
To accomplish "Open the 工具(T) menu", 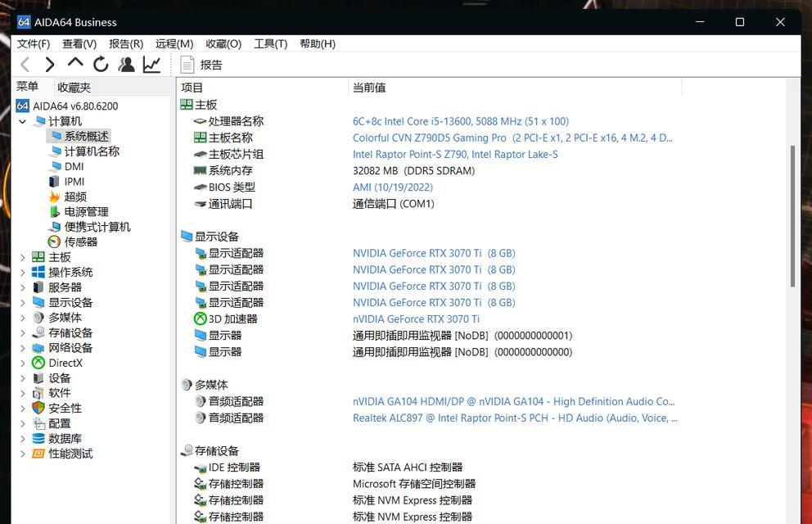I will point(270,44).
